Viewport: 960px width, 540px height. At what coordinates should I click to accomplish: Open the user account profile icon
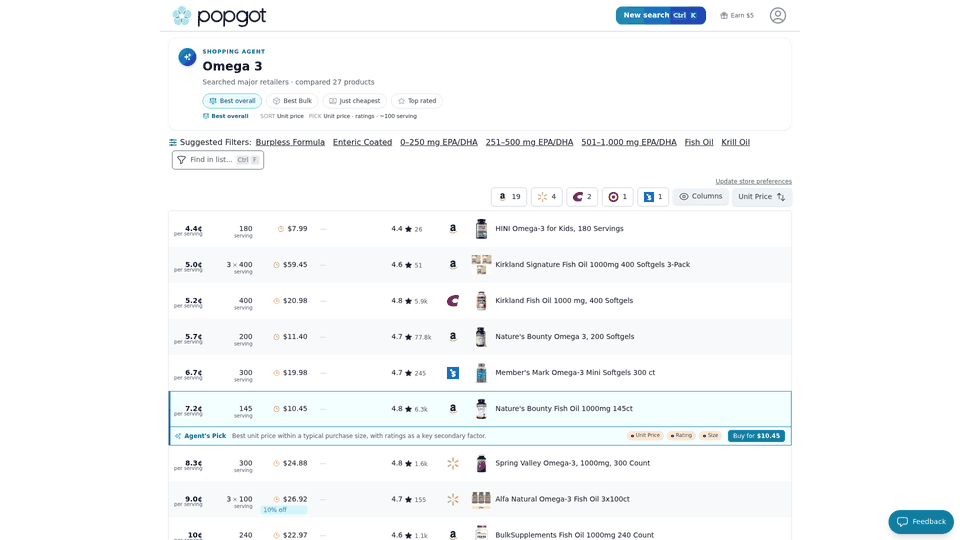(x=778, y=15)
